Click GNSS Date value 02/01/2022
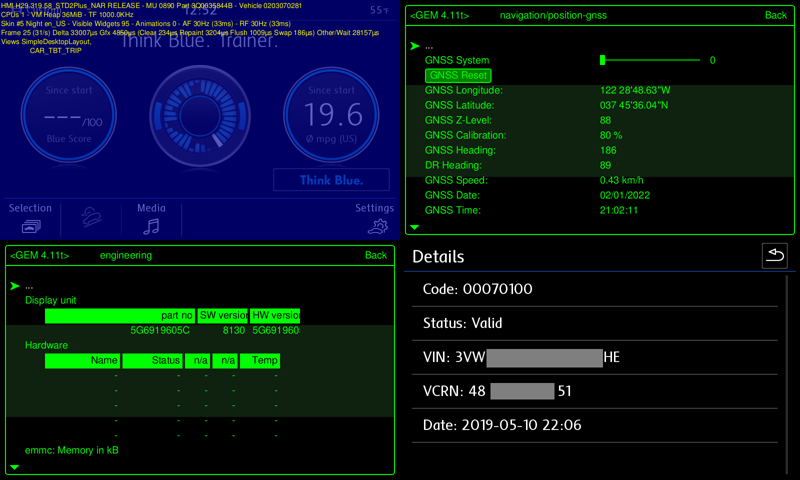 tap(625, 195)
